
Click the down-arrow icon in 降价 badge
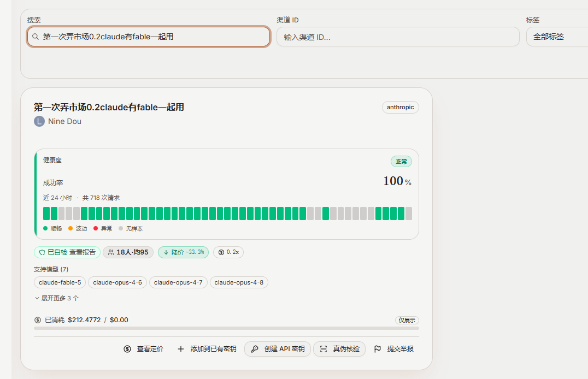[x=166, y=252]
